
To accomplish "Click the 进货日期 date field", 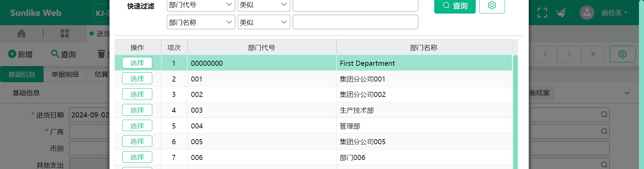I will 90,115.
